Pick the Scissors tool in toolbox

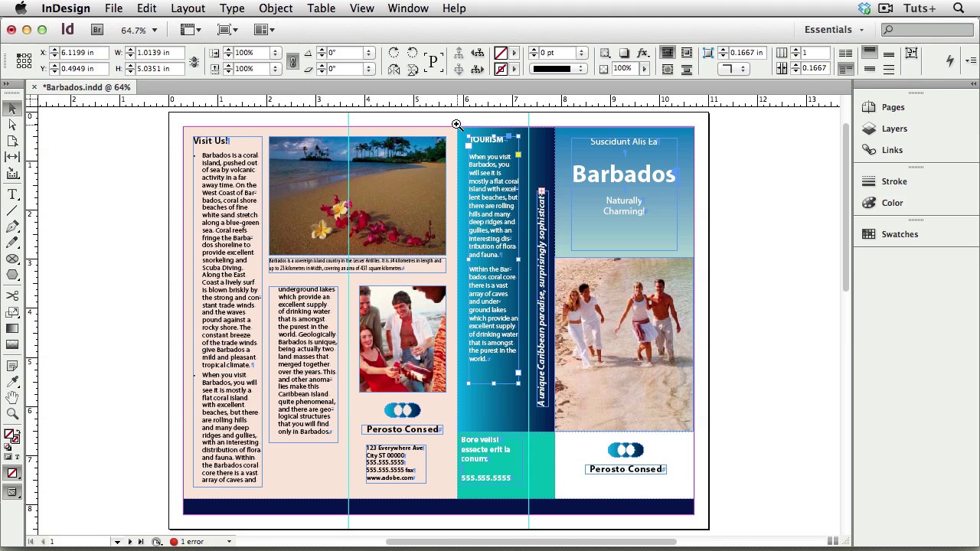point(12,295)
